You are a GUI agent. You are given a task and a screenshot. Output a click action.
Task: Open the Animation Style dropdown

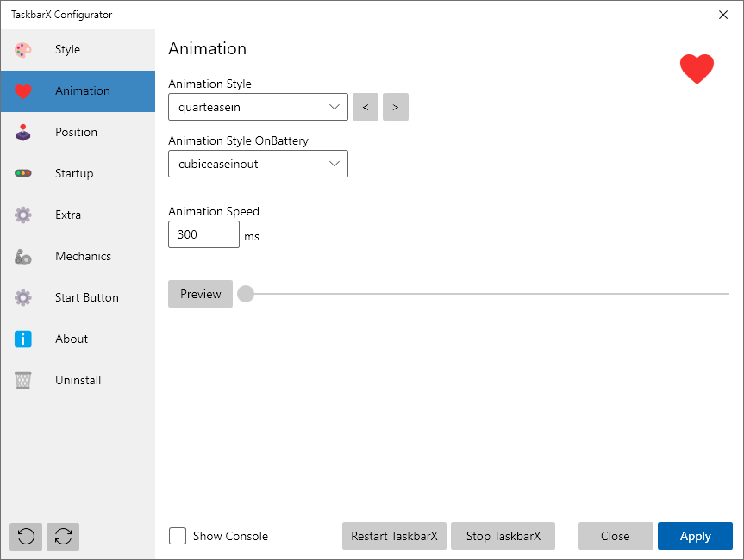258,107
